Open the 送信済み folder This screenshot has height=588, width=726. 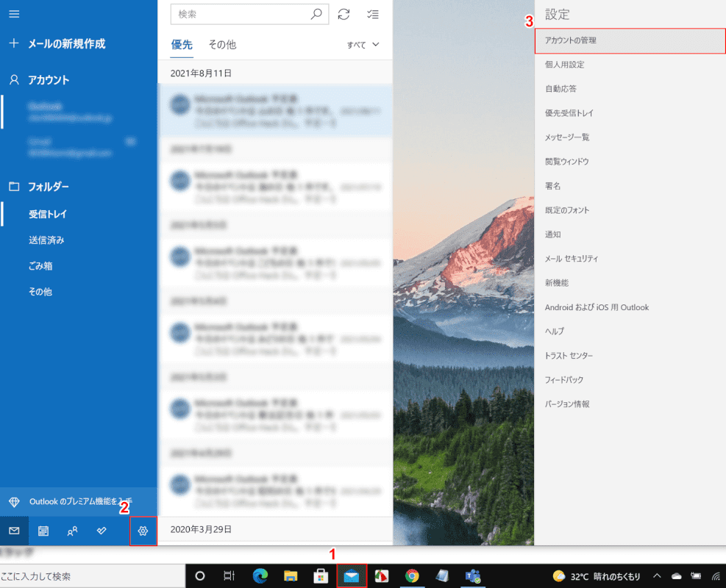[46, 240]
